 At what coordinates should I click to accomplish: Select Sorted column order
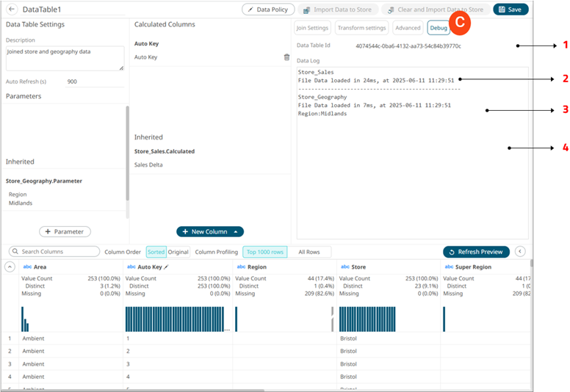click(x=156, y=252)
